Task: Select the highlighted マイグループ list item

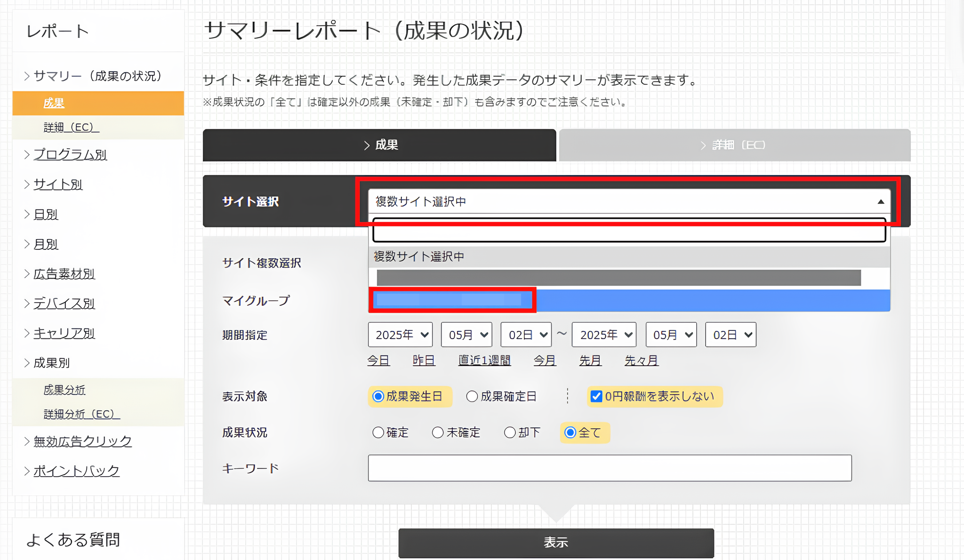Action: pos(451,300)
